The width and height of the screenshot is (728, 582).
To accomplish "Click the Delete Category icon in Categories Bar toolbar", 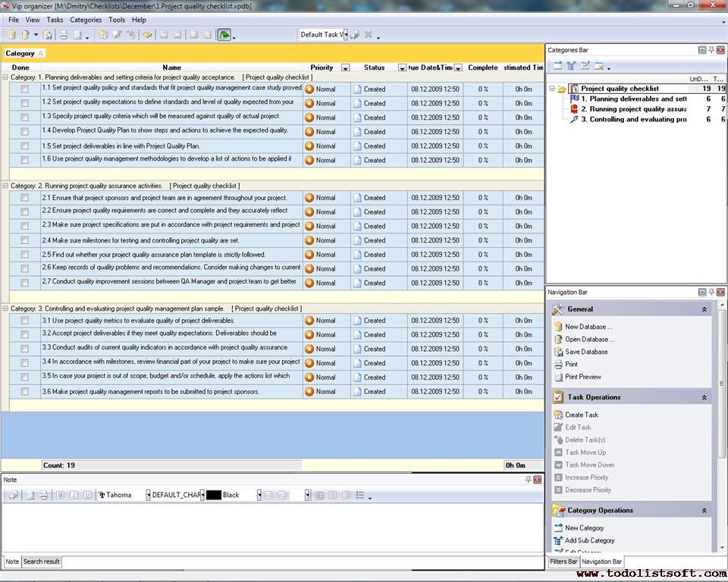I will pyautogui.click(x=599, y=66).
